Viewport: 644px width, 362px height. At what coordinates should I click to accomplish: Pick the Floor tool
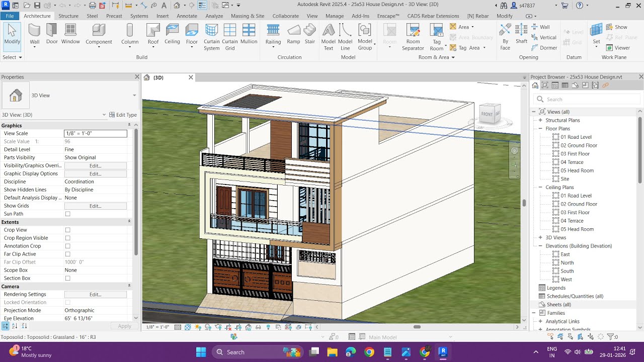pos(192,35)
